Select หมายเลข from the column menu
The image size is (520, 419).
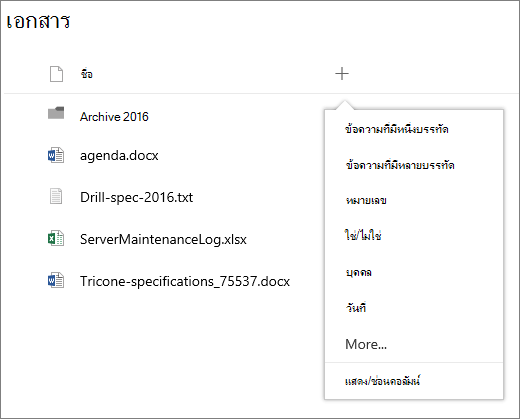pos(366,200)
